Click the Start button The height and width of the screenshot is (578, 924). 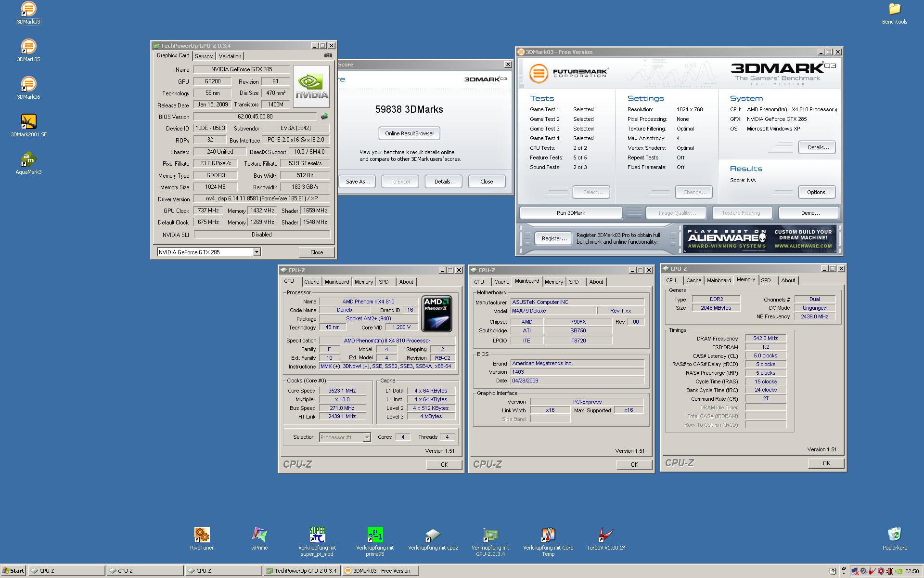tap(13, 571)
